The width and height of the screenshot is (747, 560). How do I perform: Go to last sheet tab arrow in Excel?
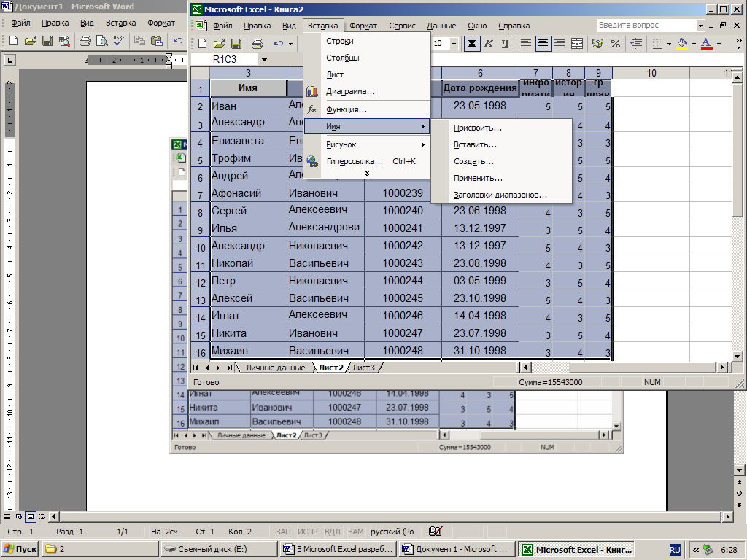click(x=229, y=367)
